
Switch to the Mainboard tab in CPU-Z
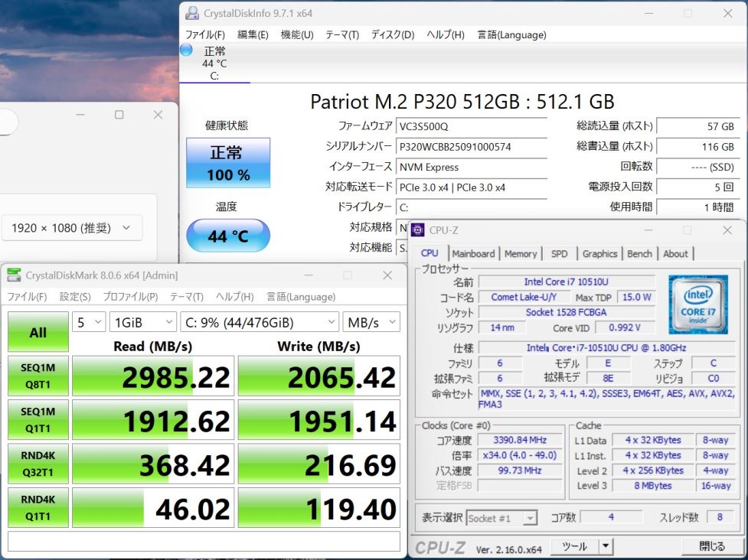[x=473, y=254]
